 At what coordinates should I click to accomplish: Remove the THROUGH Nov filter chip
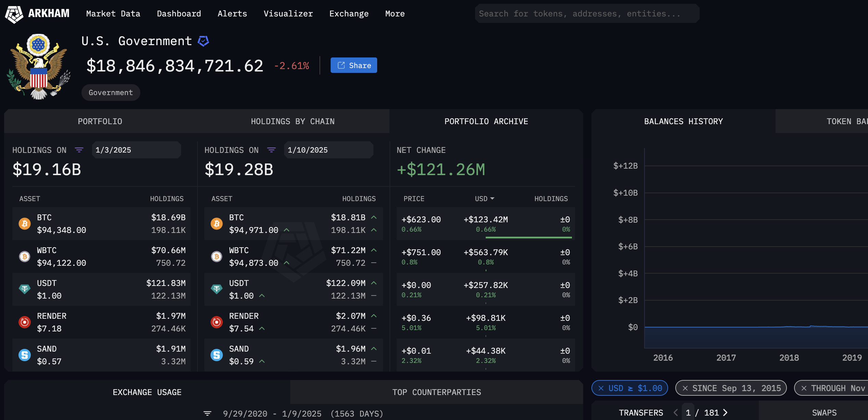point(804,388)
